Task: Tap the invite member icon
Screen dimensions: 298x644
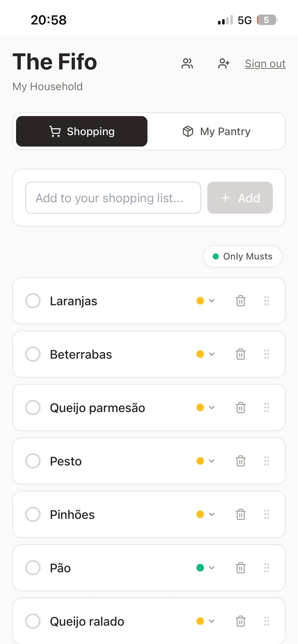Action: coord(224,63)
